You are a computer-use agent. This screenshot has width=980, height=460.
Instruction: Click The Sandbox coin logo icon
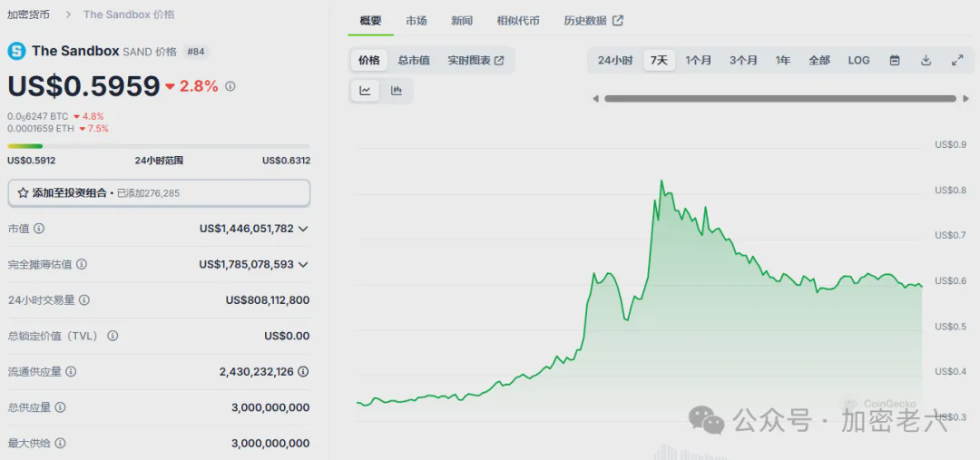click(16, 51)
